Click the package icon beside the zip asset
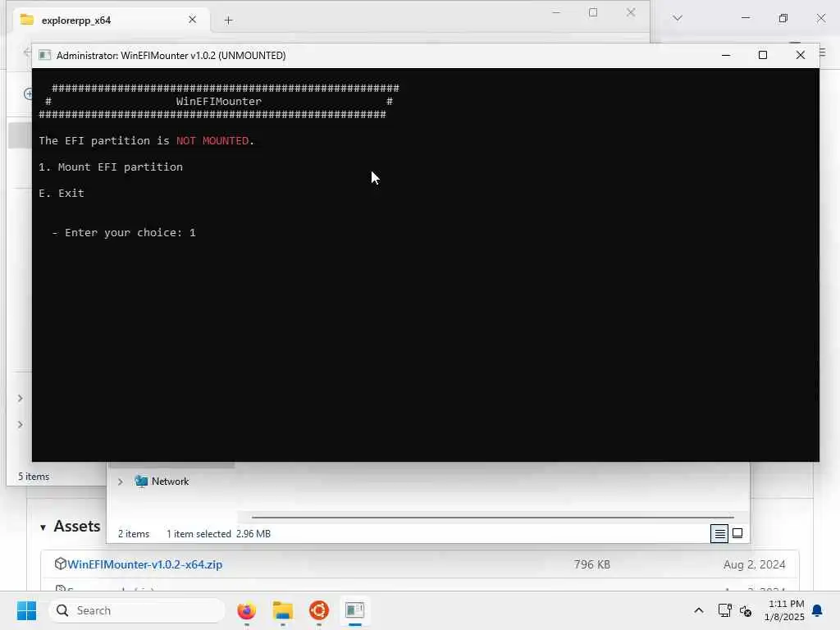 [x=60, y=564]
